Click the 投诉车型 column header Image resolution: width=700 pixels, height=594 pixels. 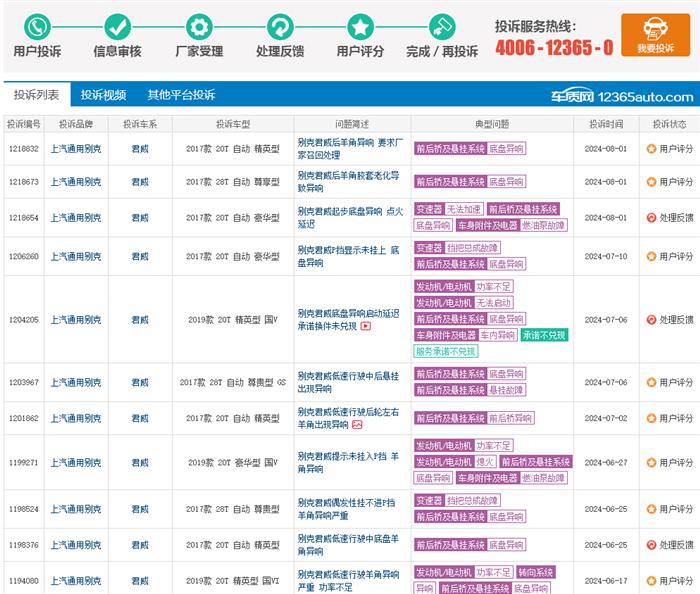[x=233, y=124]
